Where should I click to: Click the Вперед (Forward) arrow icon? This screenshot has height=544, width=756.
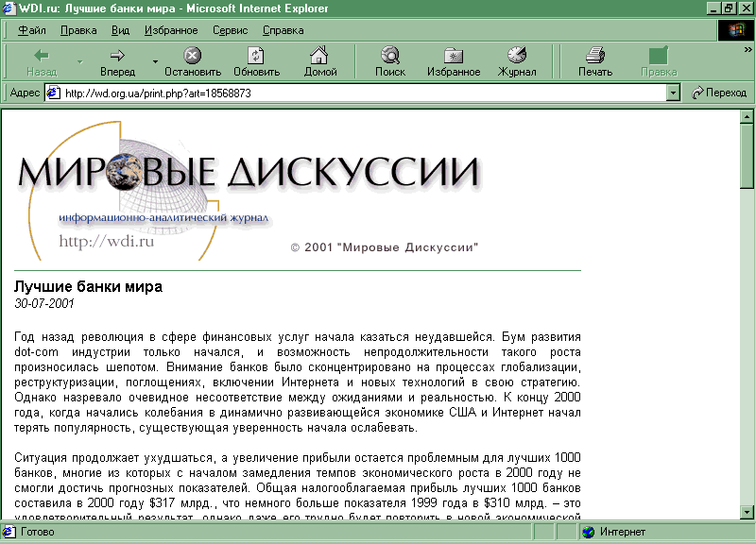point(117,56)
